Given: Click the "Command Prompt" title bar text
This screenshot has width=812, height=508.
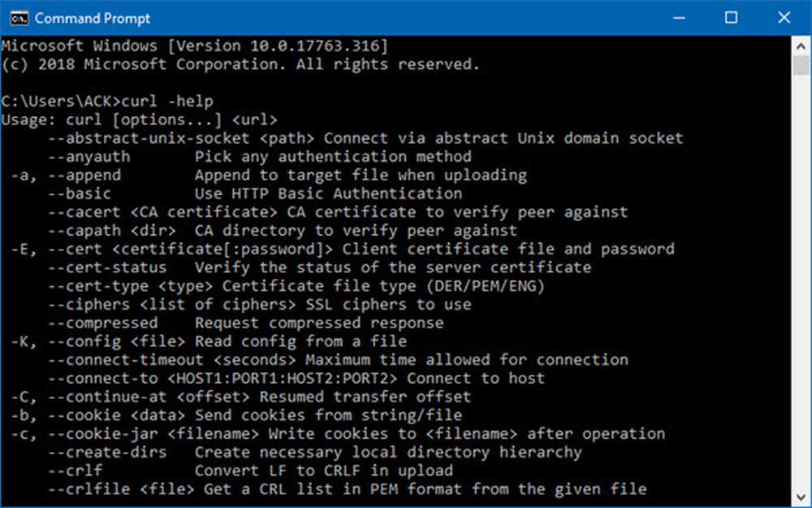Looking at the screenshot, I should [x=93, y=18].
